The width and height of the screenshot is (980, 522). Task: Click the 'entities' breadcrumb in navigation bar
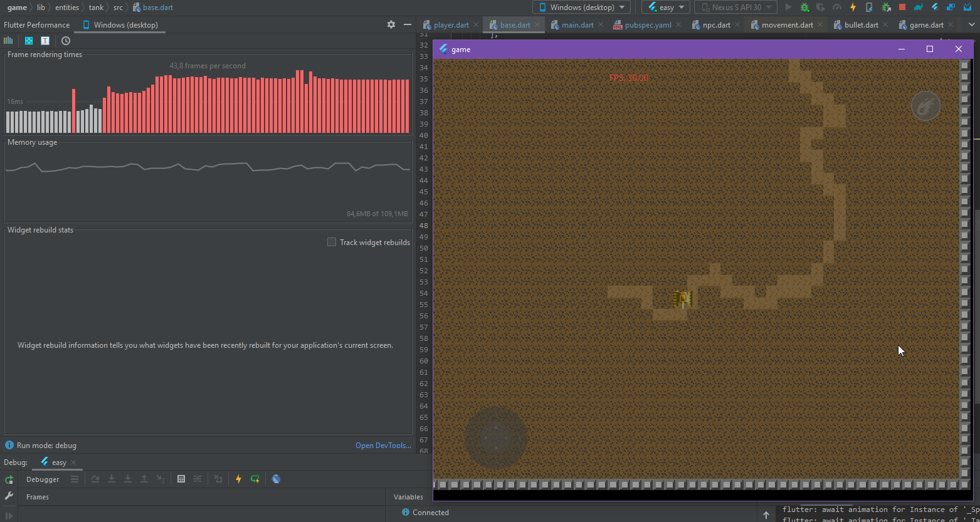click(x=67, y=8)
